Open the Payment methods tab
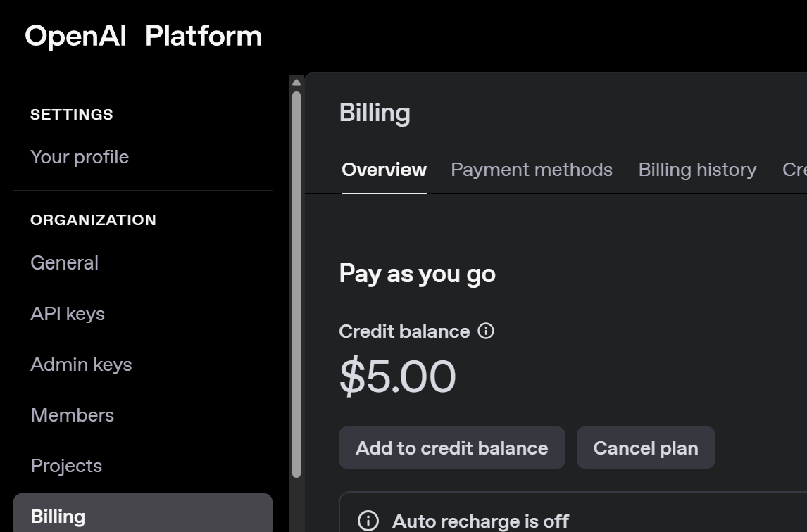Viewport: 807px width, 532px height. coord(532,170)
